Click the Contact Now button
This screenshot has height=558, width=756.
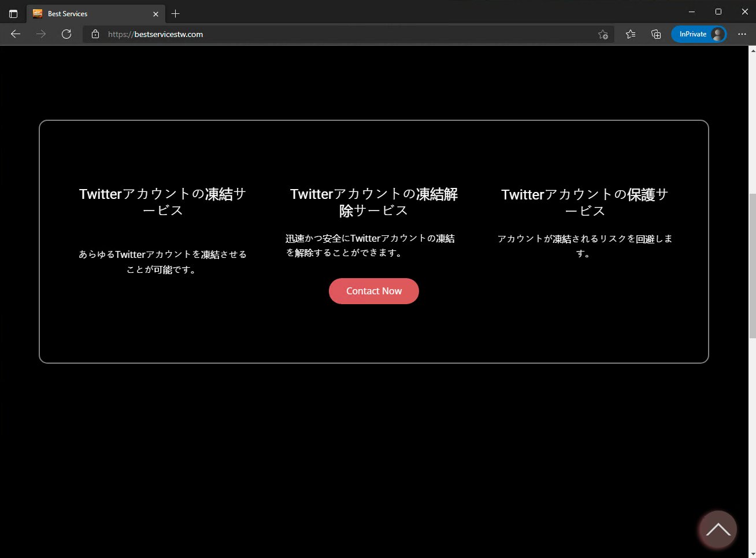click(374, 291)
